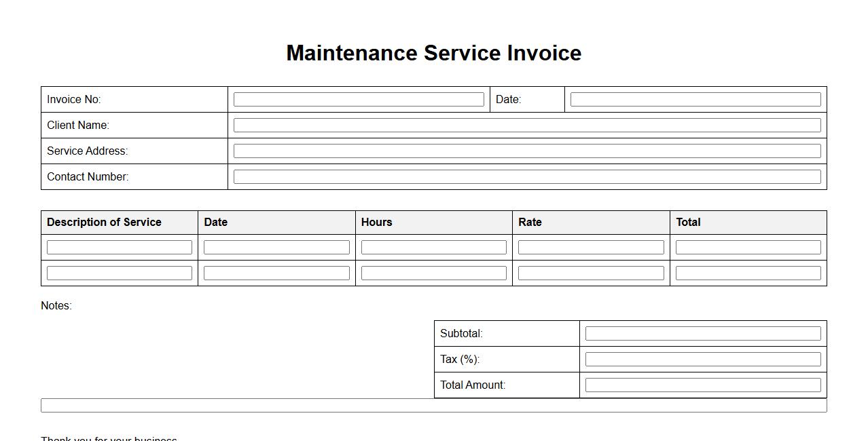
Task: Select the Client Name text box
Action: (x=527, y=126)
